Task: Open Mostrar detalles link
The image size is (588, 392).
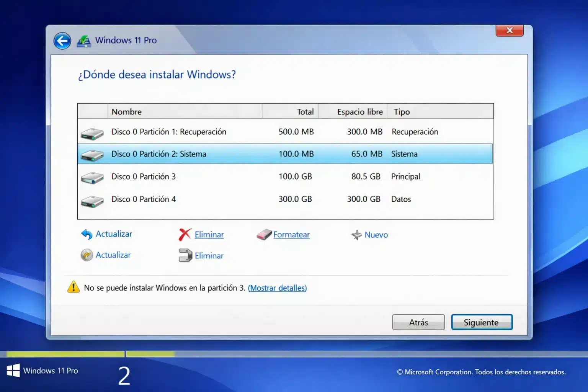Action: tap(278, 288)
